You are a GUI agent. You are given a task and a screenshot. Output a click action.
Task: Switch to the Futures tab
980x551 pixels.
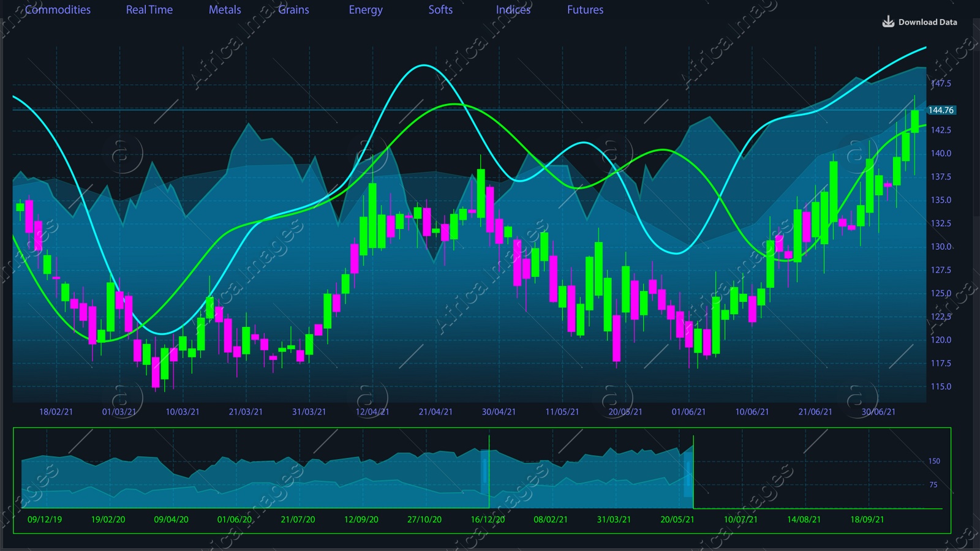tap(585, 10)
